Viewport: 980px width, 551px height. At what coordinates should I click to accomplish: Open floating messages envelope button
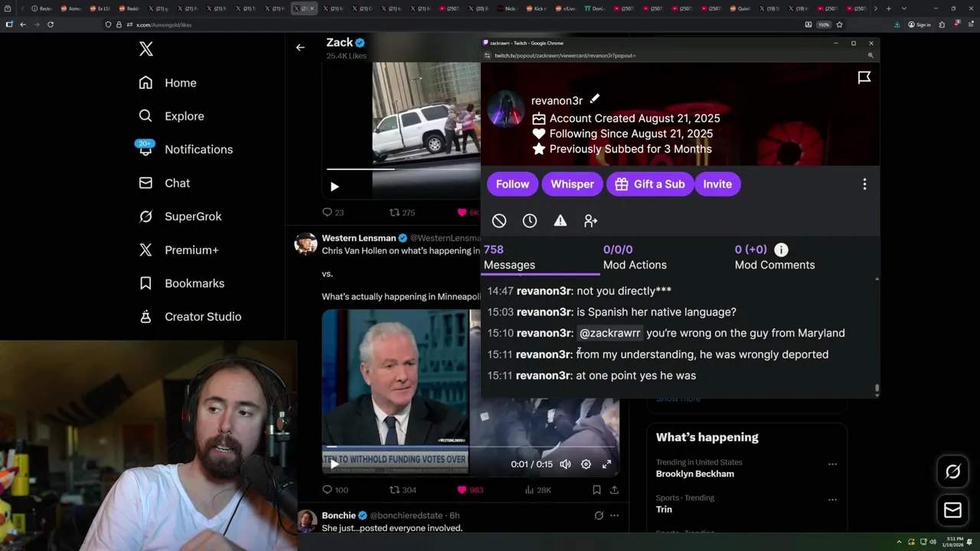click(x=952, y=510)
